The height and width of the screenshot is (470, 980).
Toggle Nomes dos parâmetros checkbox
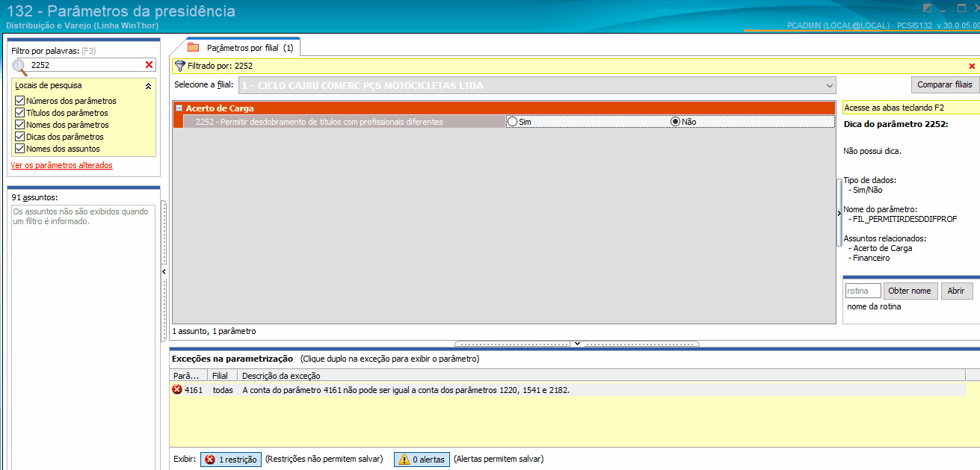tap(20, 125)
